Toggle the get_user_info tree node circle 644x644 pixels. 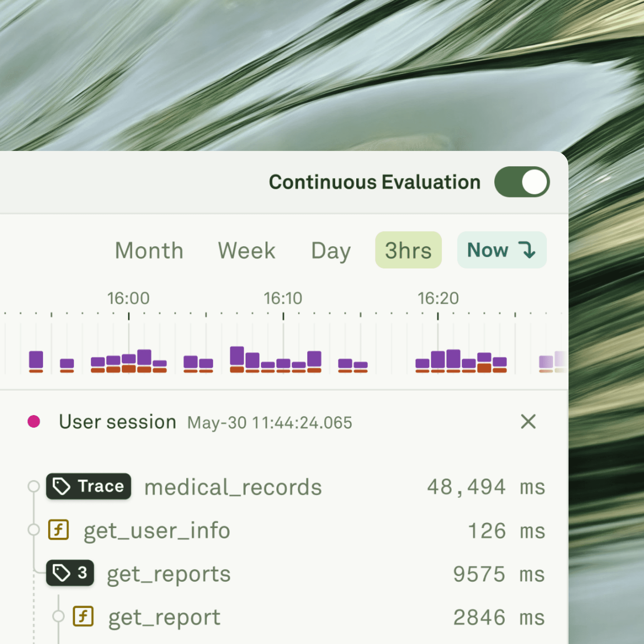pos(34,530)
